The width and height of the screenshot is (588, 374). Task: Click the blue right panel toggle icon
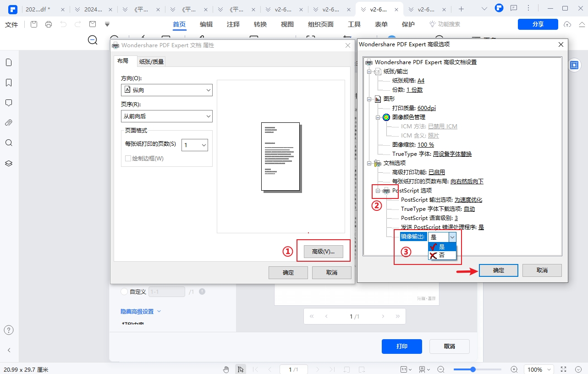(x=574, y=65)
